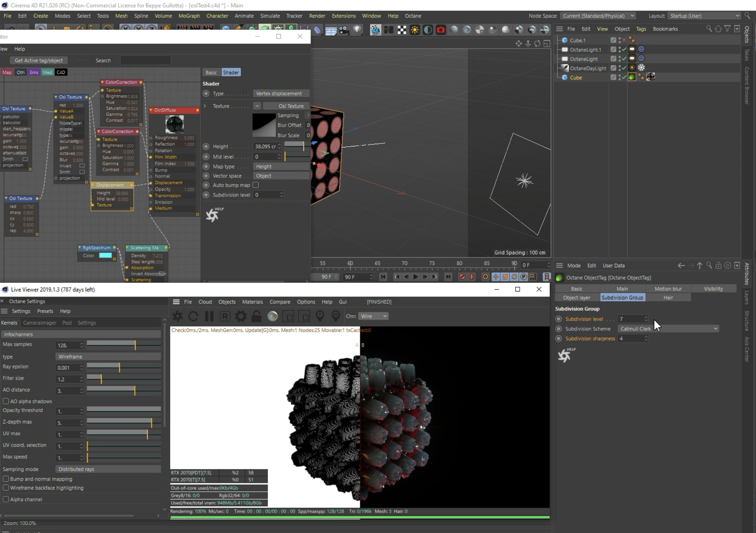Open the MoGraph menu
Screen dimensions: 756x533
[189, 16]
